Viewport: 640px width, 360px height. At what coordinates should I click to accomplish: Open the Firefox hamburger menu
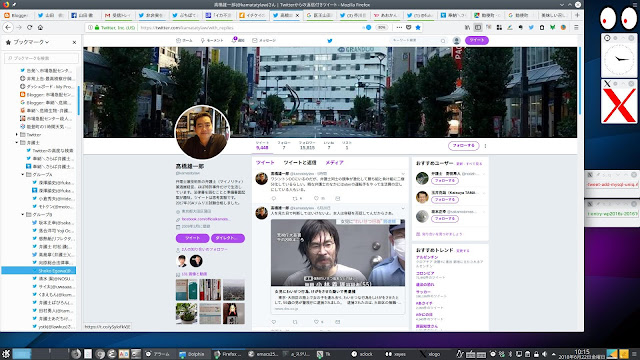point(576,27)
